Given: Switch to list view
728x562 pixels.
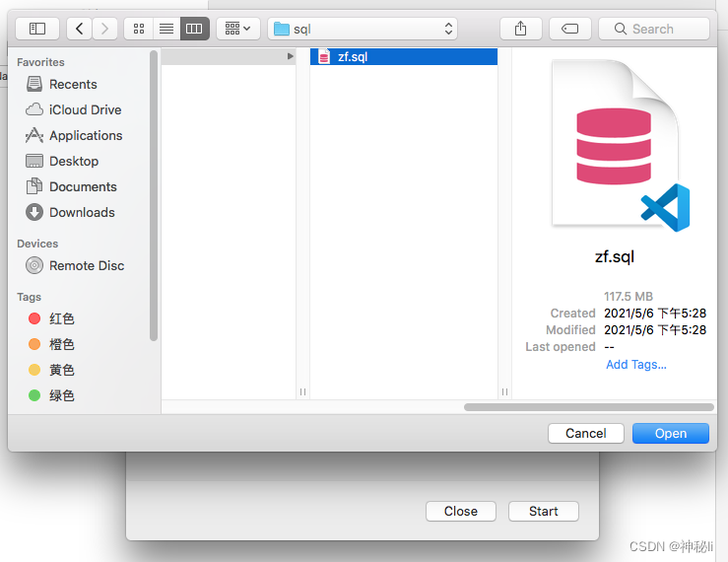Looking at the screenshot, I should pyautogui.click(x=166, y=29).
